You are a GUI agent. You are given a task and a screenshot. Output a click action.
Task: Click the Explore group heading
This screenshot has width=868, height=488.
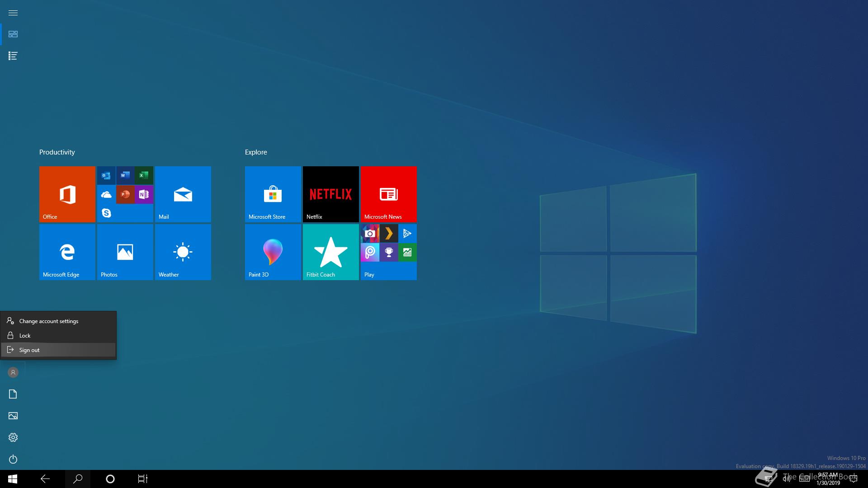coord(256,152)
